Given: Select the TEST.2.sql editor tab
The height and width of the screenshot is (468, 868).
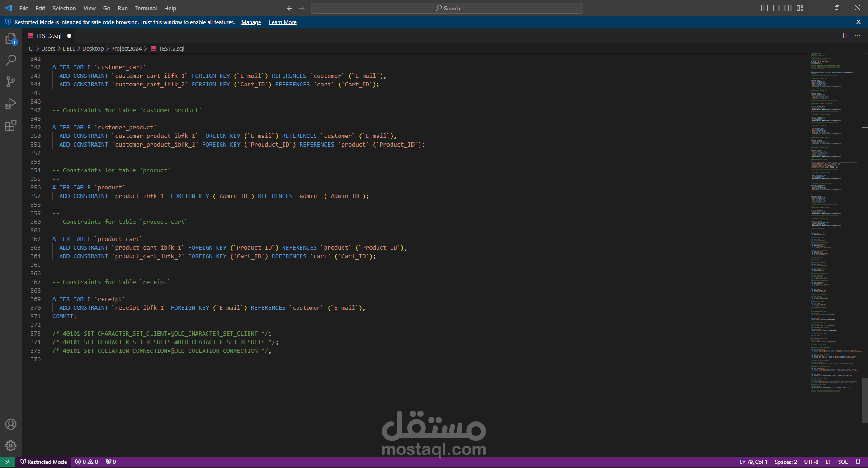Looking at the screenshot, I should click(48, 36).
